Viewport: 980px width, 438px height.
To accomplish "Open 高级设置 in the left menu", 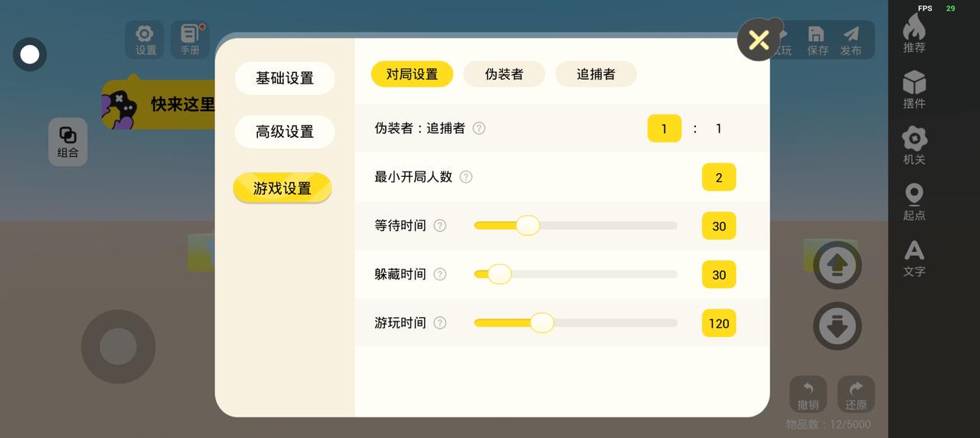I will tap(285, 132).
